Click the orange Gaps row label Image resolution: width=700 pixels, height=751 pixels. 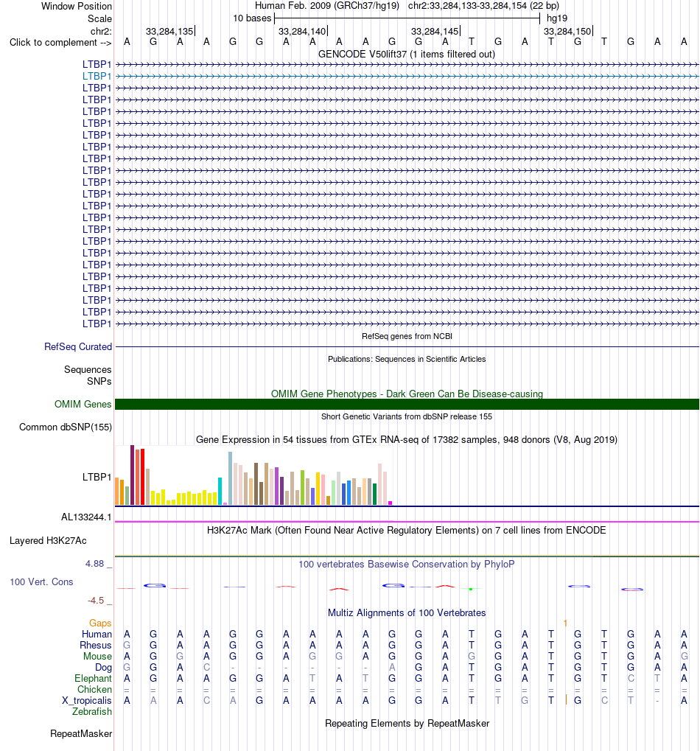[100, 623]
